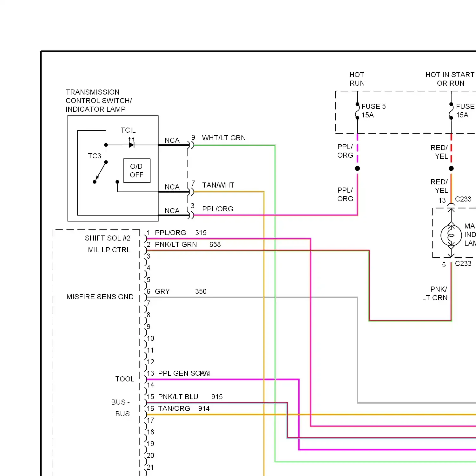Select the TAN/ORG wire label
Screen dimensions: 476x476
(x=174, y=409)
